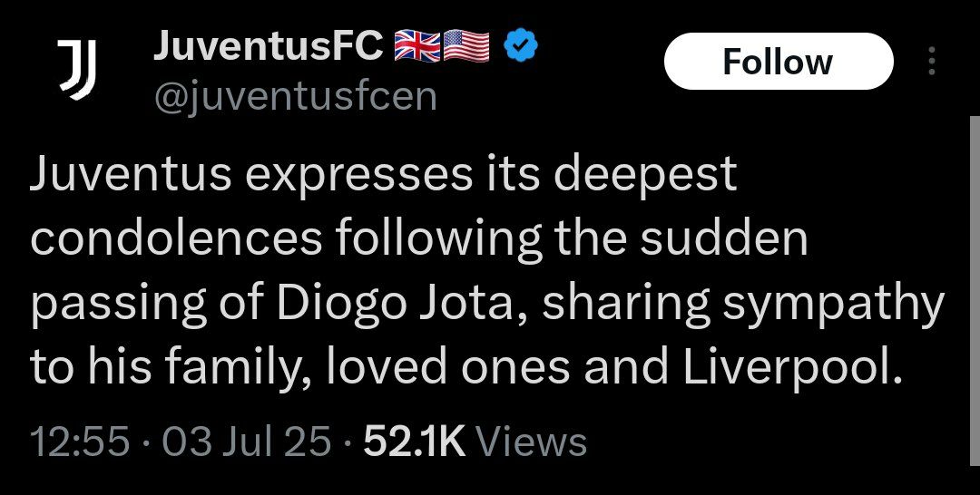Image resolution: width=980 pixels, height=495 pixels.
Task: View the 52.1K view count
Action: point(414,442)
